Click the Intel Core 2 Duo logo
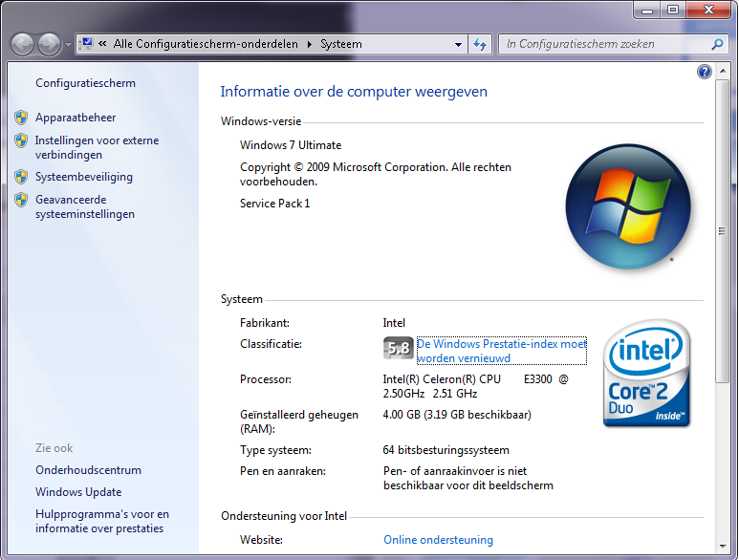 click(x=646, y=373)
